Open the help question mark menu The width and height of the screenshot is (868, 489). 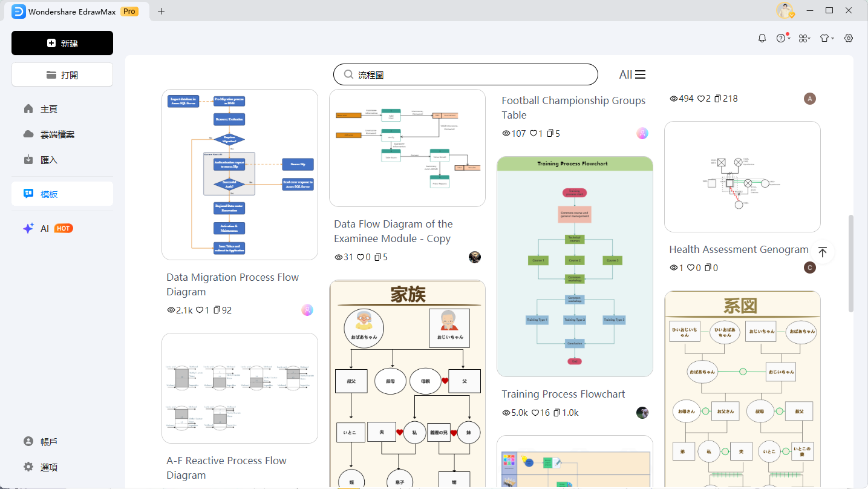tap(782, 38)
